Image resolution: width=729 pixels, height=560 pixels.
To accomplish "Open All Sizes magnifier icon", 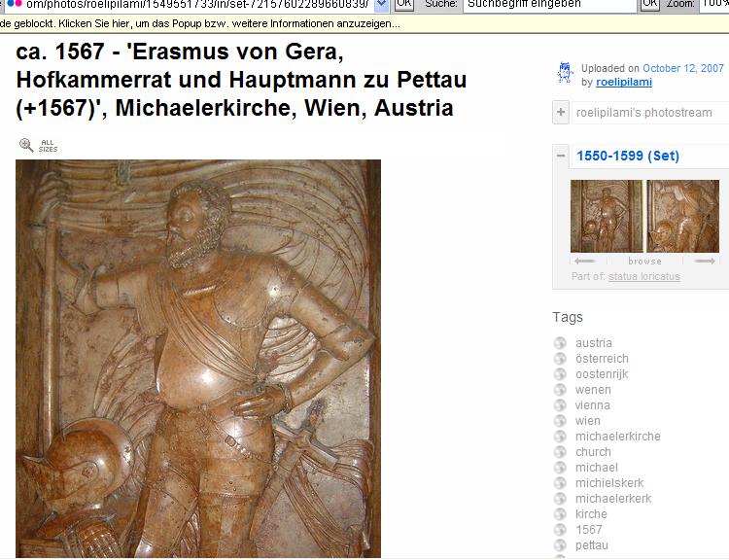I will point(26,146).
